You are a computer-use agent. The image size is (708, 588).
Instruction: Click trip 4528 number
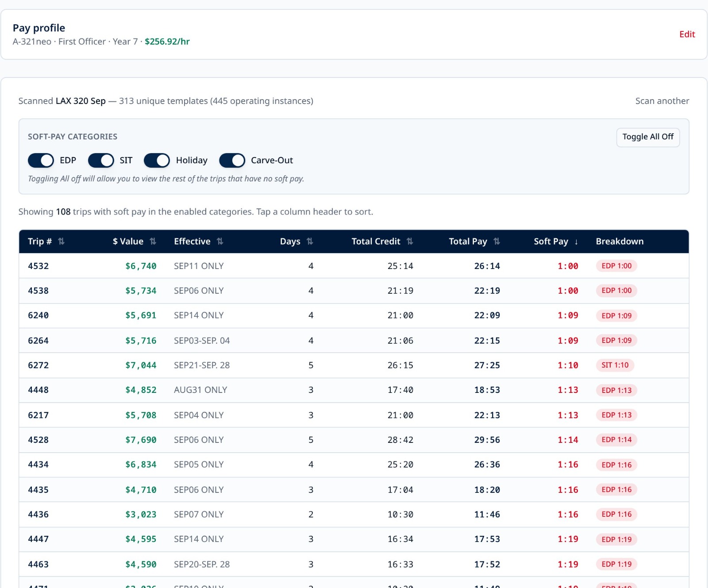click(38, 440)
